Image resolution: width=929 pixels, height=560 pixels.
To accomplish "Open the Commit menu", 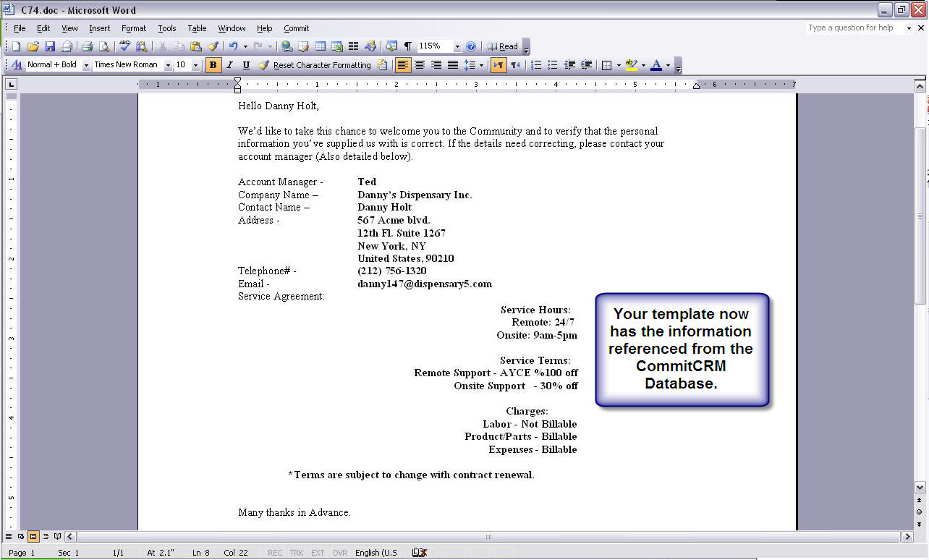I will (296, 28).
